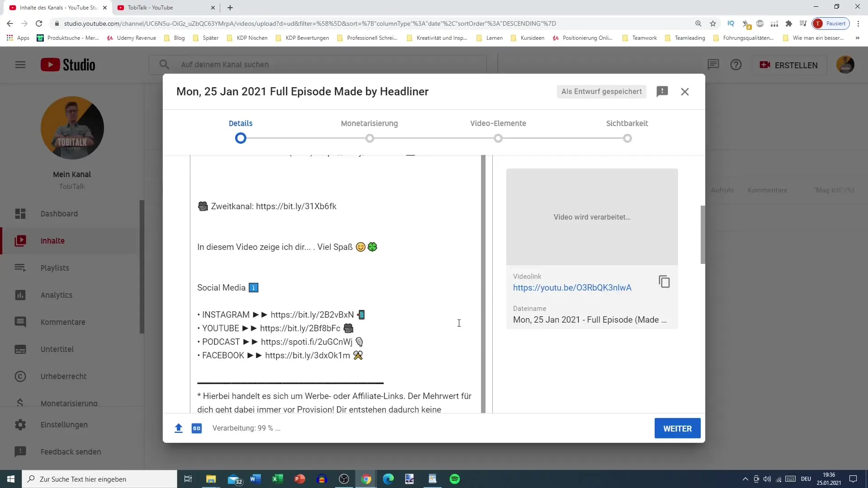
Task: Open the Windows Start menu
Action: (x=11, y=479)
